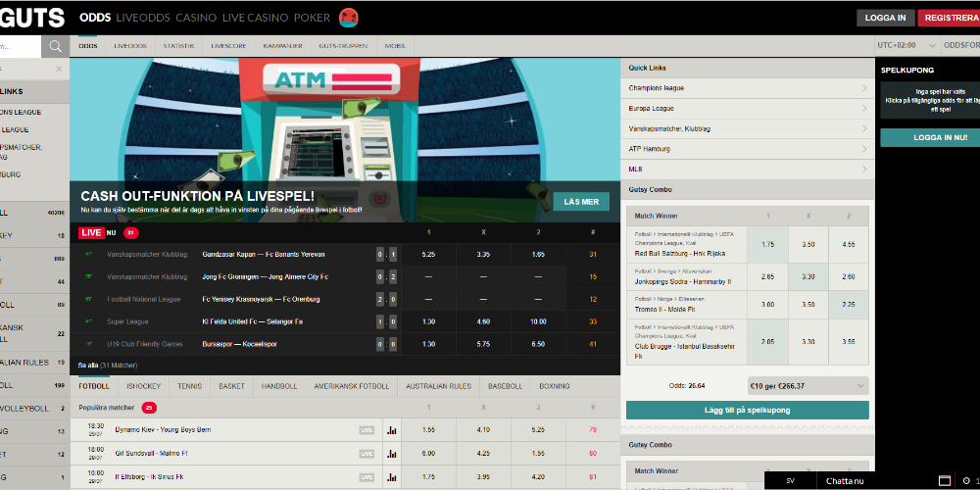Select the AUSTRALIAN RULES sport tab
Viewport: 980px width, 490px height.
click(439, 386)
